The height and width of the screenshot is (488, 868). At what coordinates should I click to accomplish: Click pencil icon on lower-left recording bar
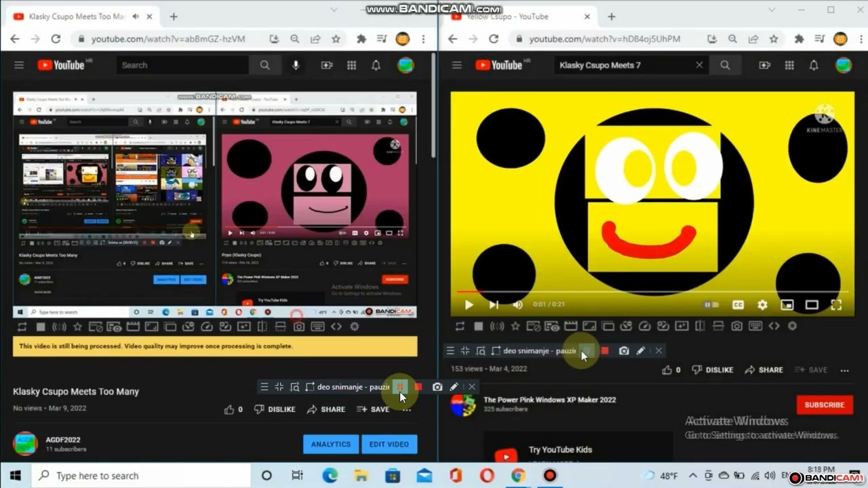pyautogui.click(x=454, y=387)
